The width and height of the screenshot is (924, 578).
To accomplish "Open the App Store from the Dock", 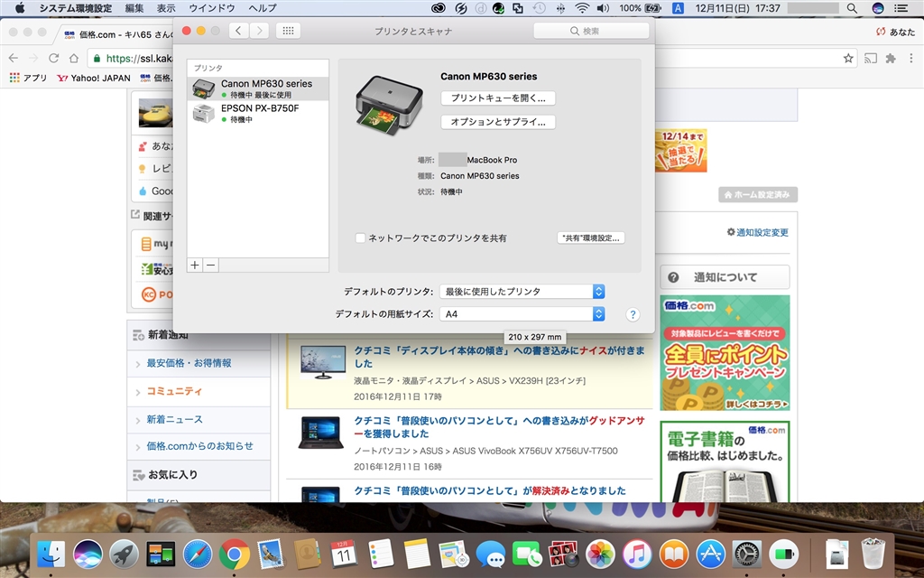I will pyautogui.click(x=712, y=554).
